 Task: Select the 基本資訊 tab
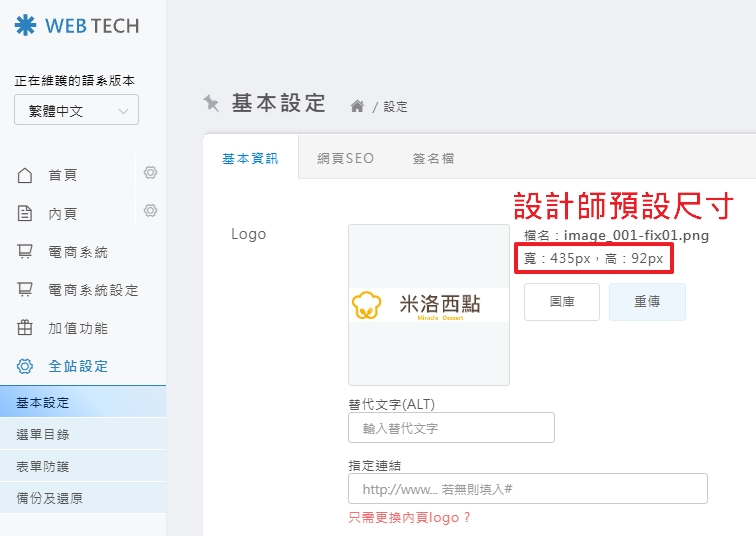250,158
